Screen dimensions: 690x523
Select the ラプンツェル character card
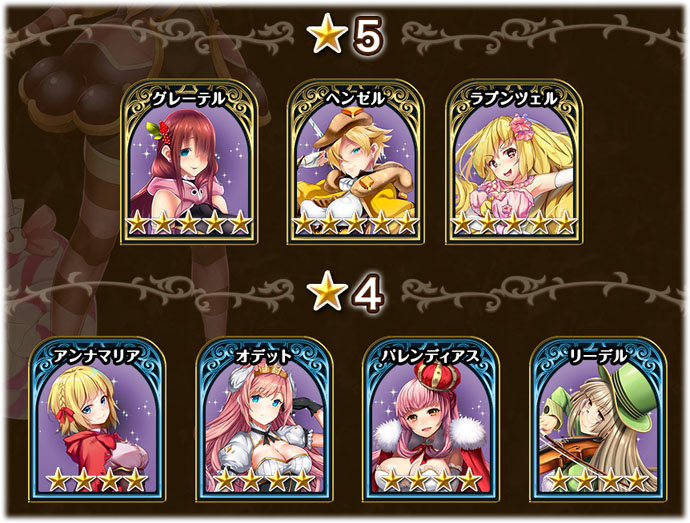[514, 162]
